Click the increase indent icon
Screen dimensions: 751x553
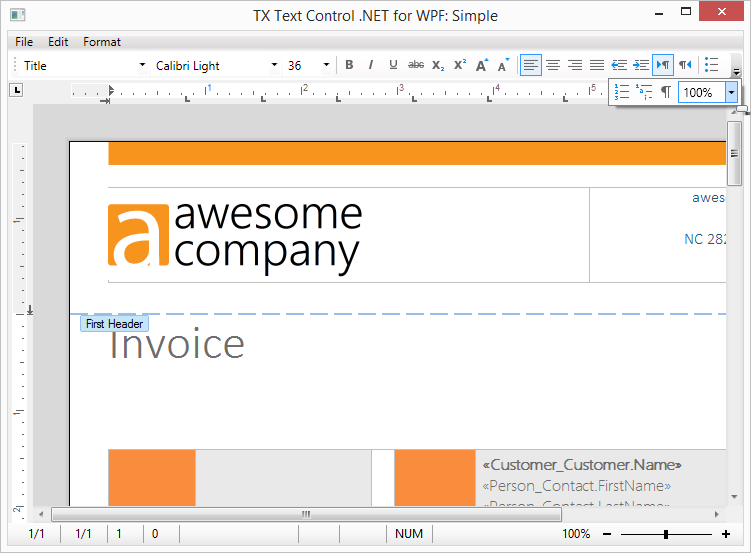pos(641,65)
